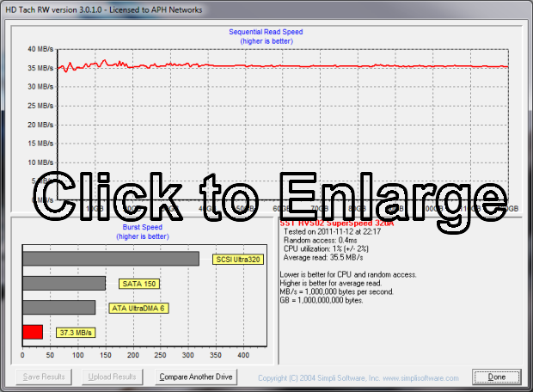Click the ATA UltraDMA 6 label
533x392 pixels.
(x=138, y=307)
